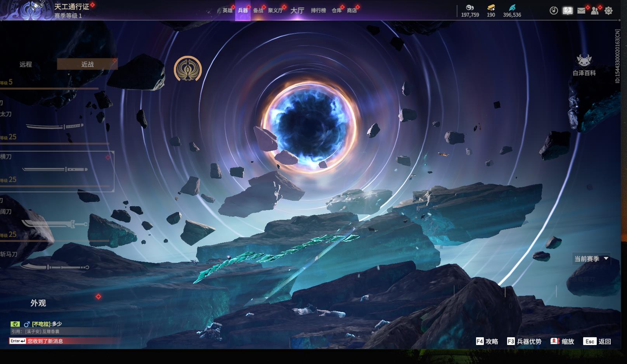Open the settings gear icon

(x=608, y=11)
